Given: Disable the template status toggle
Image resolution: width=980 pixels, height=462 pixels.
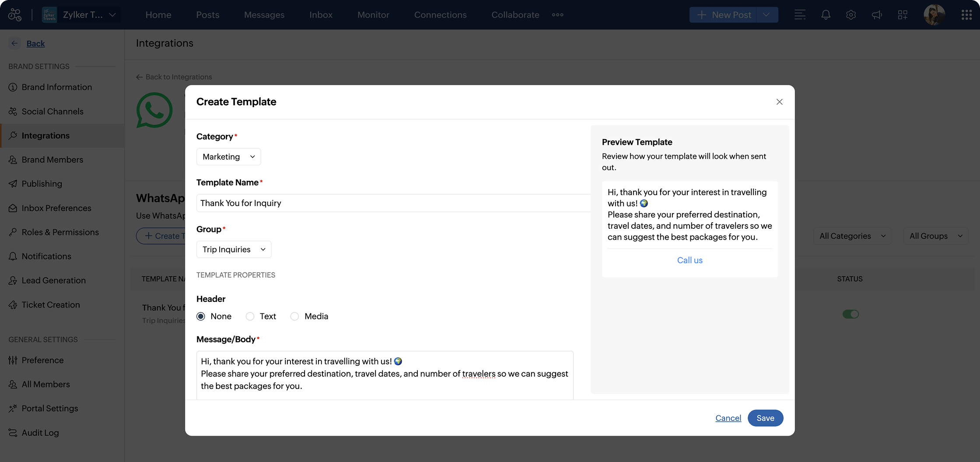Looking at the screenshot, I should (x=850, y=314).
